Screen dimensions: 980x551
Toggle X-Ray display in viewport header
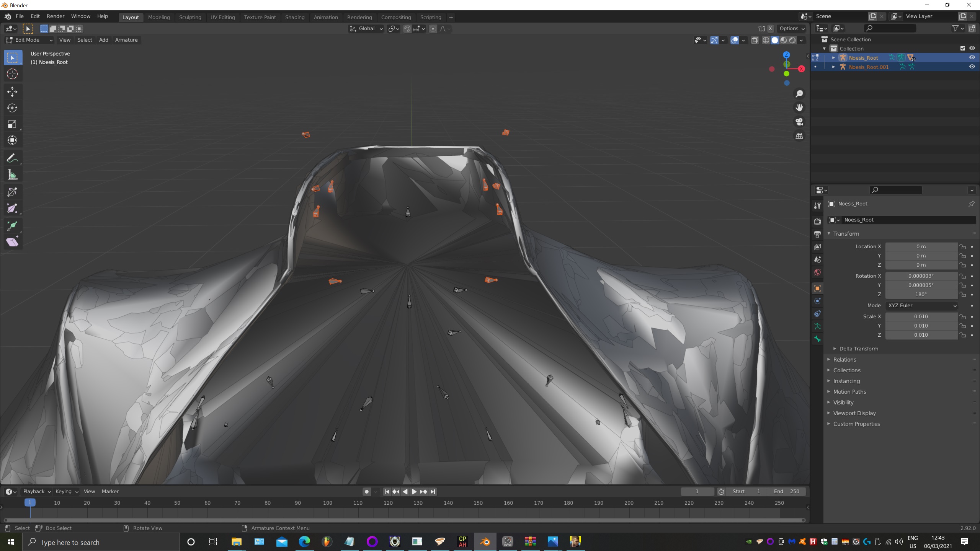point(755,40)
